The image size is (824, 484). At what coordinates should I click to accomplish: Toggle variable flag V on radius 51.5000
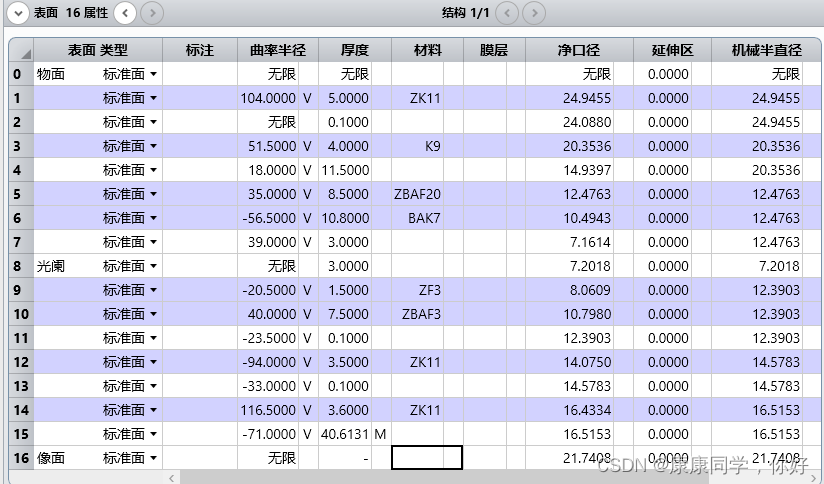tap(307, 146)
